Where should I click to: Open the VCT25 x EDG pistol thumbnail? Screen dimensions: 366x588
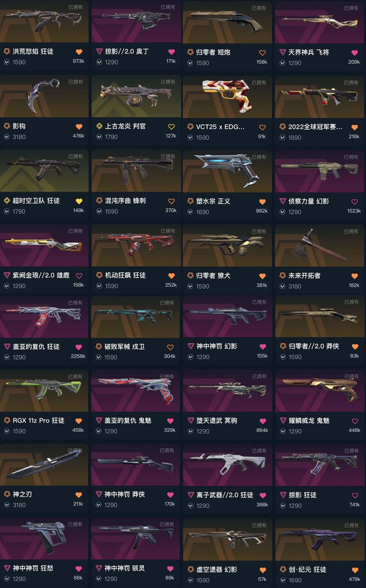227,97
